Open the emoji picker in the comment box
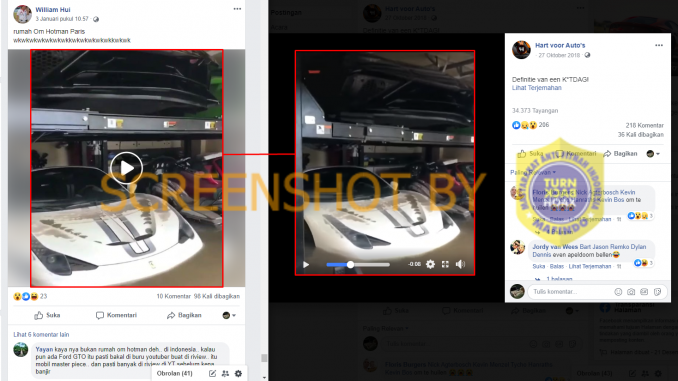The width and height of the screenshot is (678, 381). (618, 292)
